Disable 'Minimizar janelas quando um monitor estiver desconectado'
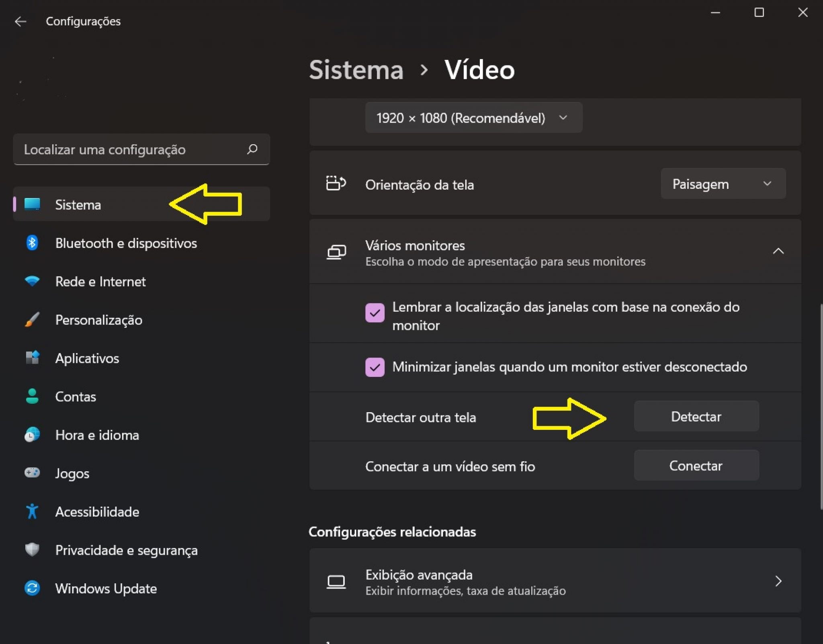 375,367
